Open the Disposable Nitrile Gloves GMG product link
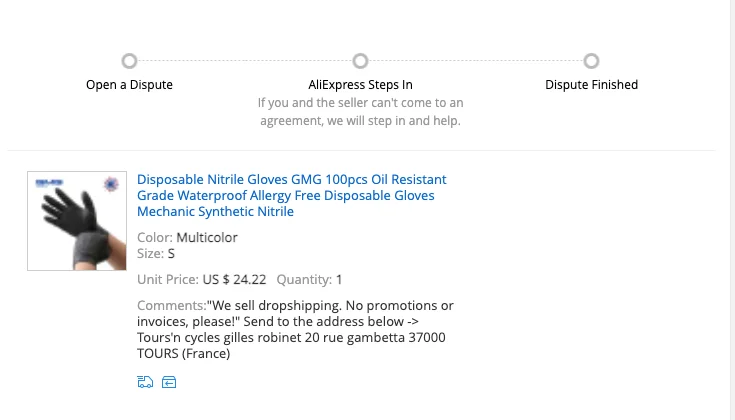735x420 pixels. pyautogui.click(x=291, y=195)
